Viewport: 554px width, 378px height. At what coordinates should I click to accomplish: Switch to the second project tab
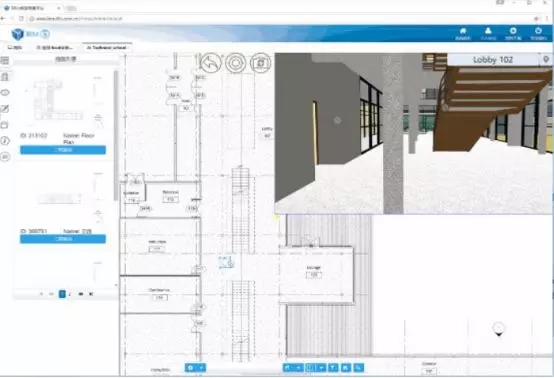click(55, 47)
